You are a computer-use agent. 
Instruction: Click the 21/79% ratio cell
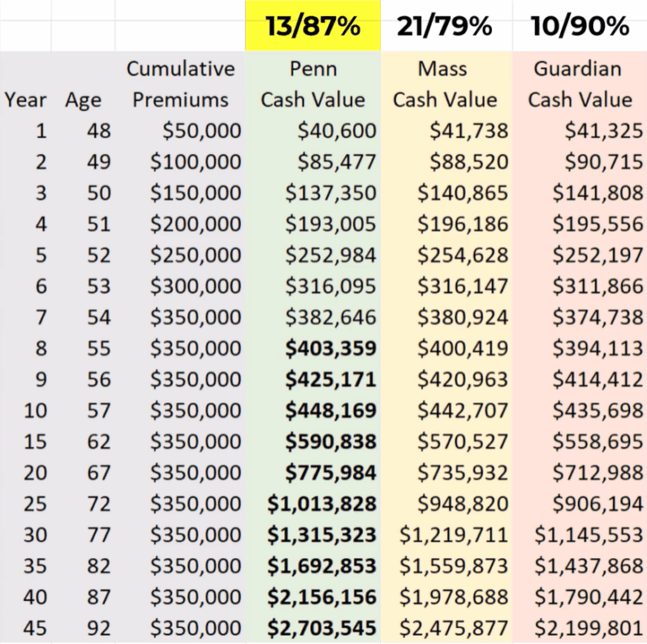[x=446, y=25]
